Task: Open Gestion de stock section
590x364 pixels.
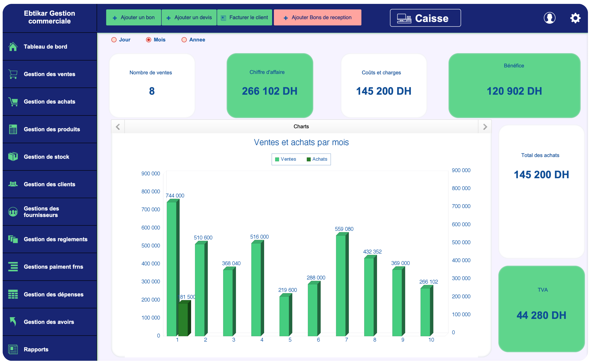Action: point(50,157)
